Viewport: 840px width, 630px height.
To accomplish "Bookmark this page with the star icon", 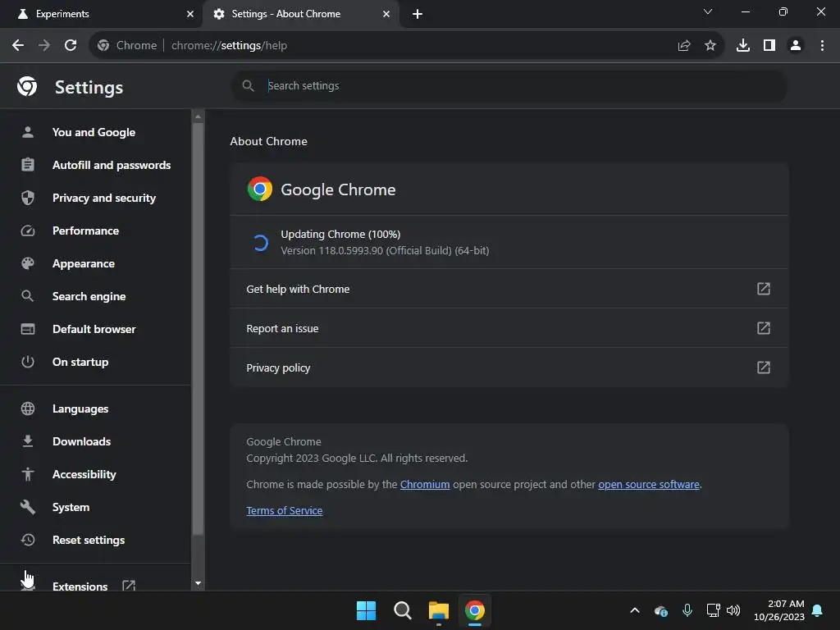I will (710, 46).
